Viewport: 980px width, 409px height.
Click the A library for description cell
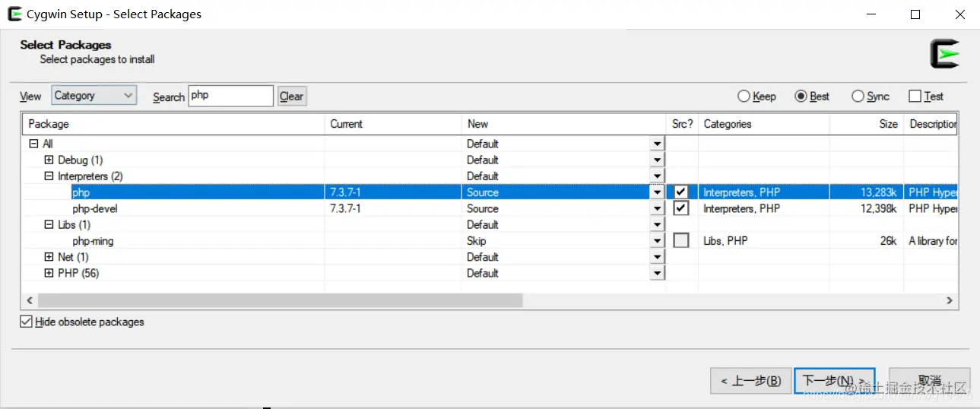click(x=933, y=241)
